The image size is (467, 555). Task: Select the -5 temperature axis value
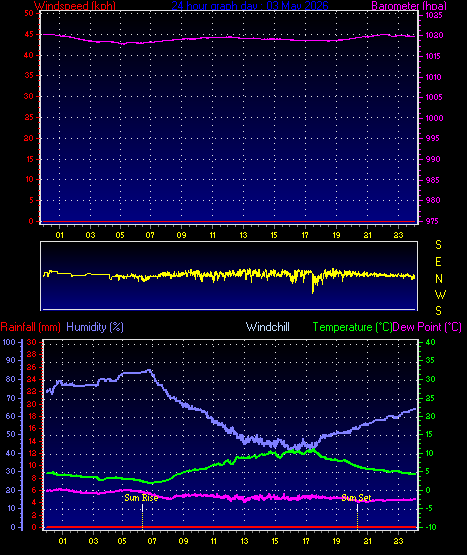[x=429, y=508]
